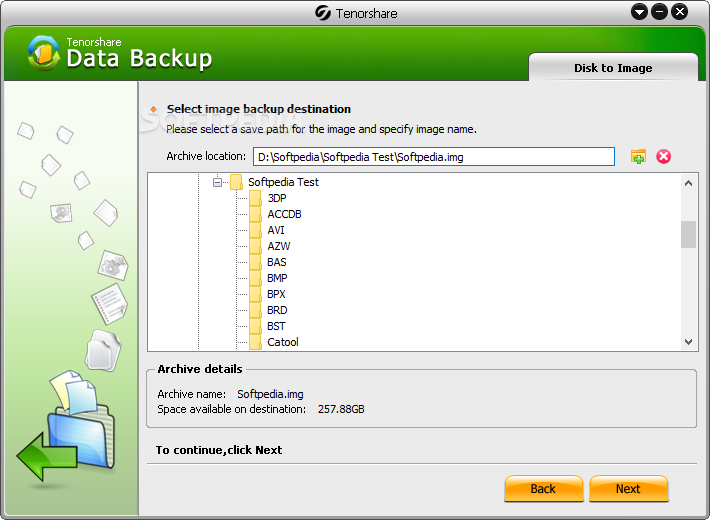The width and height of the screenshot is (710, 520).
Task: Click the folder tree scrollbar thumb
Action: (x=688, y=234)
